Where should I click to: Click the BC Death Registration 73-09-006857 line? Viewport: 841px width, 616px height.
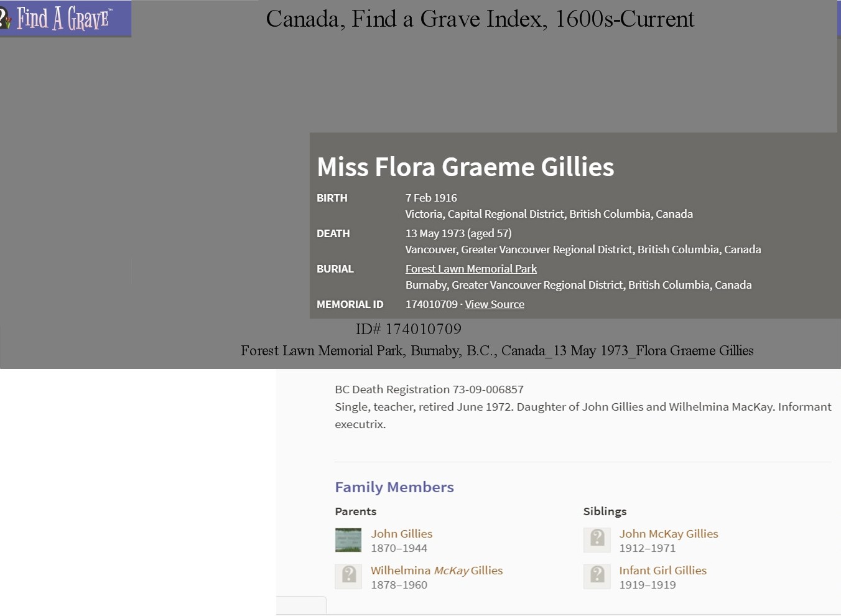coord(429,390)
